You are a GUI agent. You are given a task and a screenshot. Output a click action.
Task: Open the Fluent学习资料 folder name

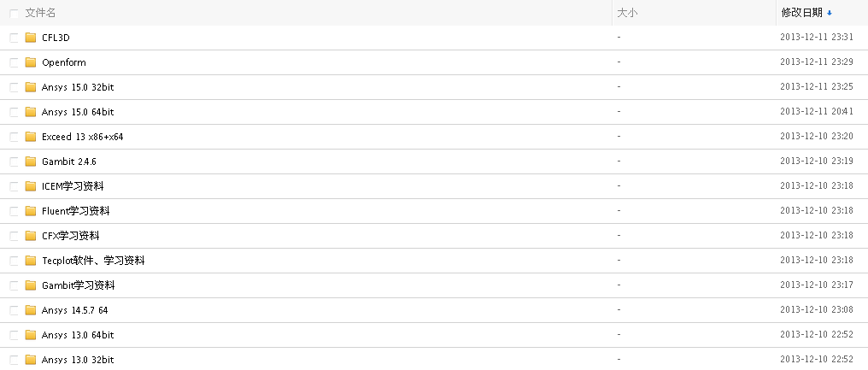coord(75,211)
